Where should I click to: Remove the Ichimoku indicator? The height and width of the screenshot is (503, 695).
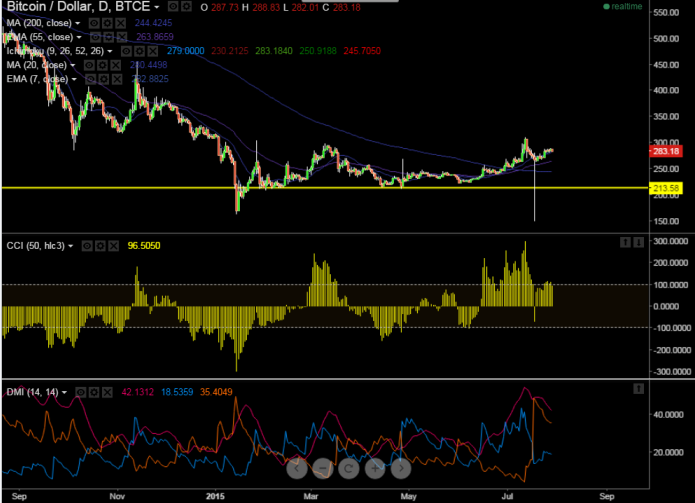[x=153, y=51]
